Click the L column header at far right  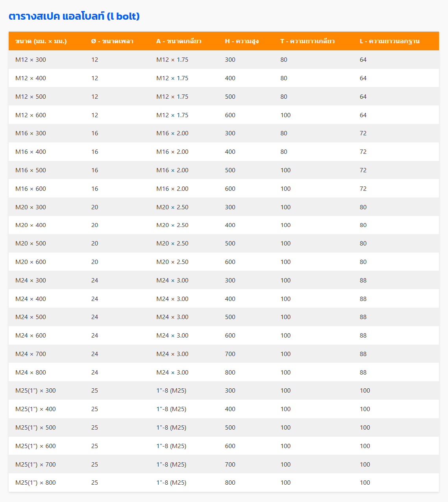point(389,41)
